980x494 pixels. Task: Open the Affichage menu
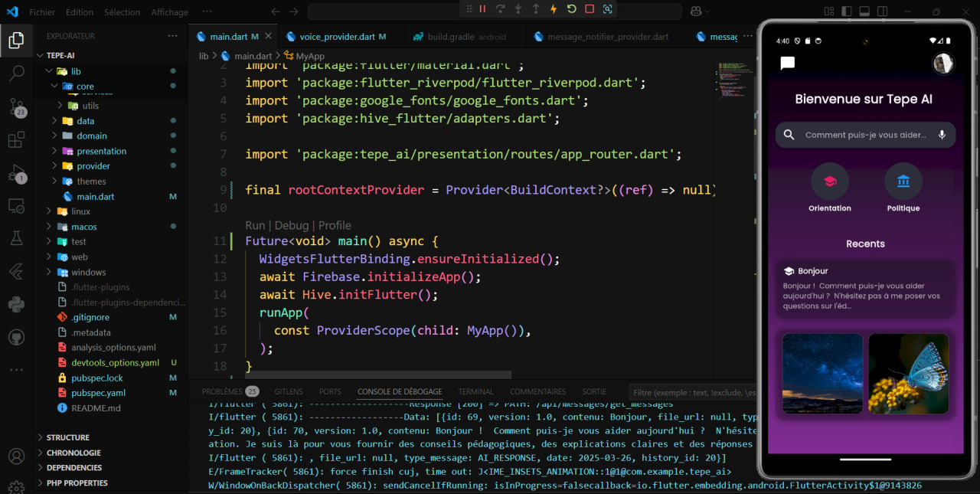[x=169, y=12]
